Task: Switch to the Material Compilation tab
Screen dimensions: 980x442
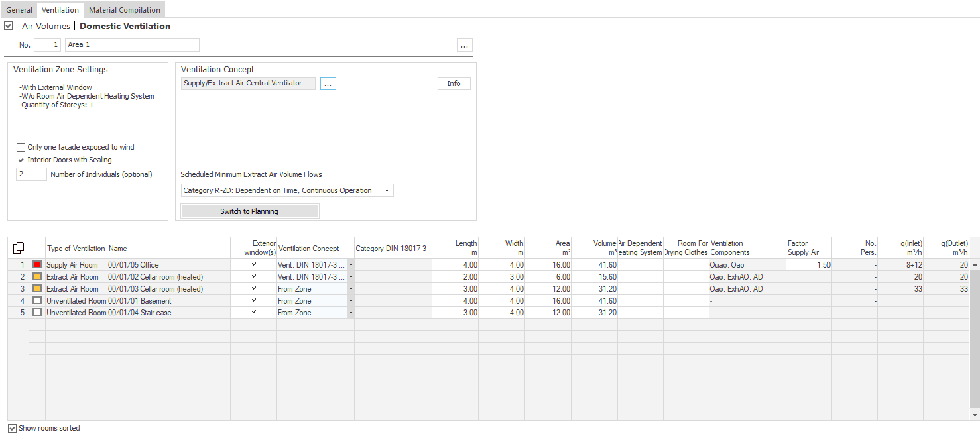Action: click(x=125, y=10)
